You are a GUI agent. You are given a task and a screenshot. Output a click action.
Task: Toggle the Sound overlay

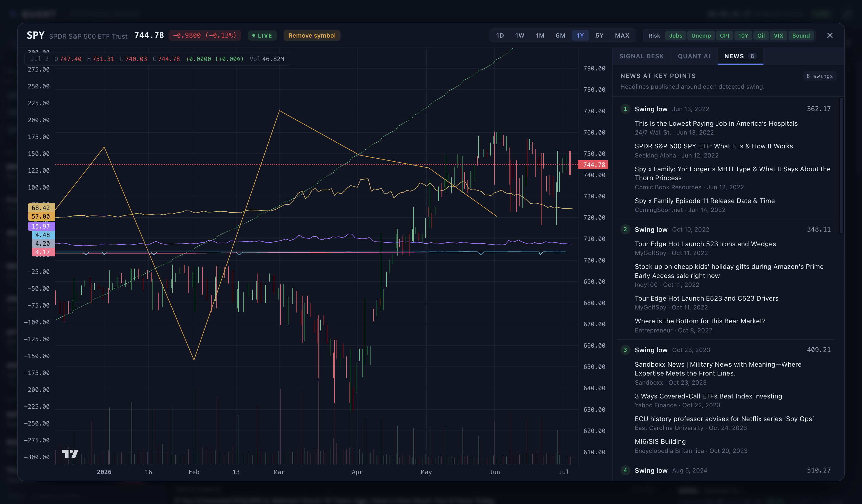click(x=801, y=36)
